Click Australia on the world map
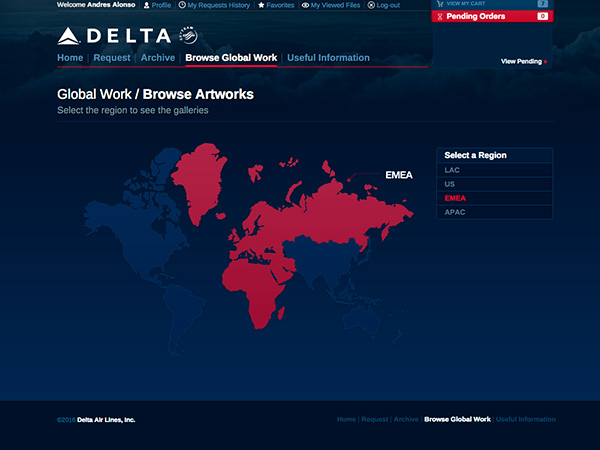Image resolution: width=600 pixels, height=450 pixels. click(362, 318)
